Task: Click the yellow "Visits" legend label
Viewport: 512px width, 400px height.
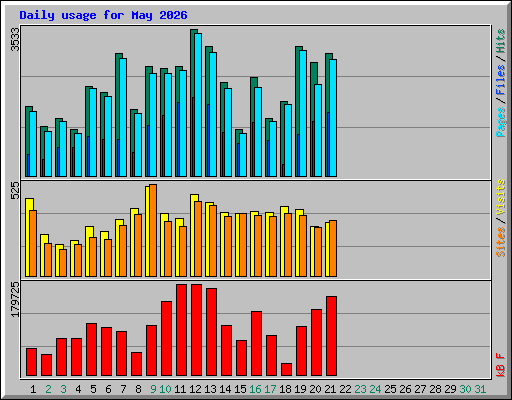Action: (501, 197)
